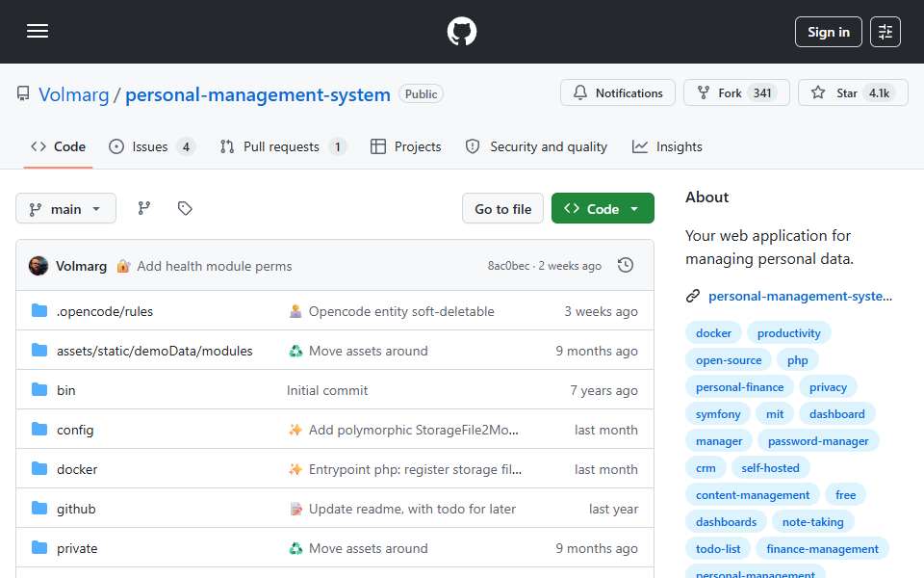Open commit history clock icon
Screen dimensions: 924x578
point(626,266)
